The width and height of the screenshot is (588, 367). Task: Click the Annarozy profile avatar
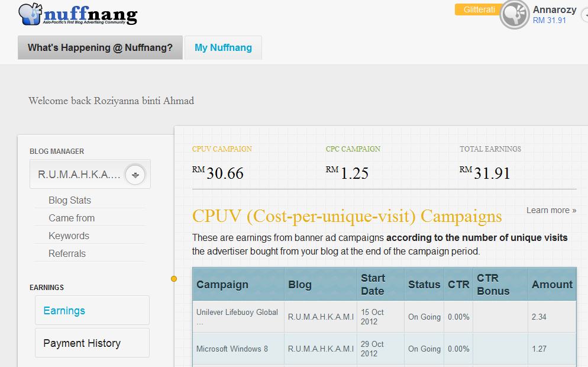tap(515, 15)
